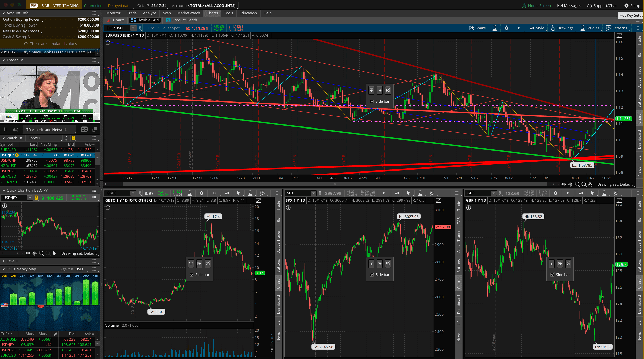644x359 pixels.
Task: Open Share menu on EUR/USD chart
Action: (x=477, y=28)
